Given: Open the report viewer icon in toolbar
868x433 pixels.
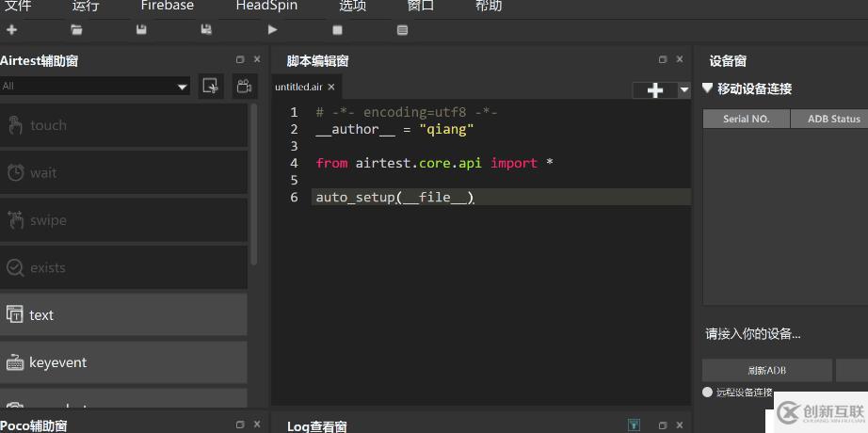Looking at the screenshot, I should pyautogui.click(x=402, y=30).
